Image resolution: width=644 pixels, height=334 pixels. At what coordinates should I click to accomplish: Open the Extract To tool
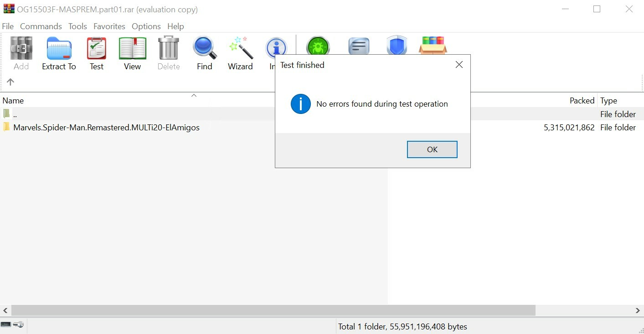[x=59, y=48]
